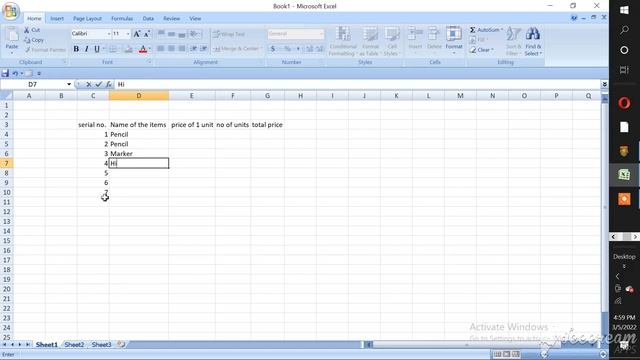Select column D header
This screenshot has width=640, height=360.
[x=139, y=96]
